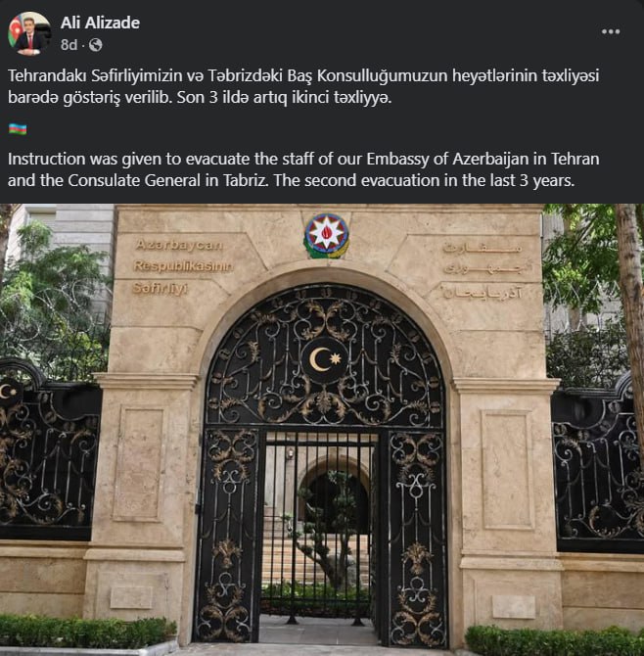Open the post via 8d timestamp

[x=69, y=45]
